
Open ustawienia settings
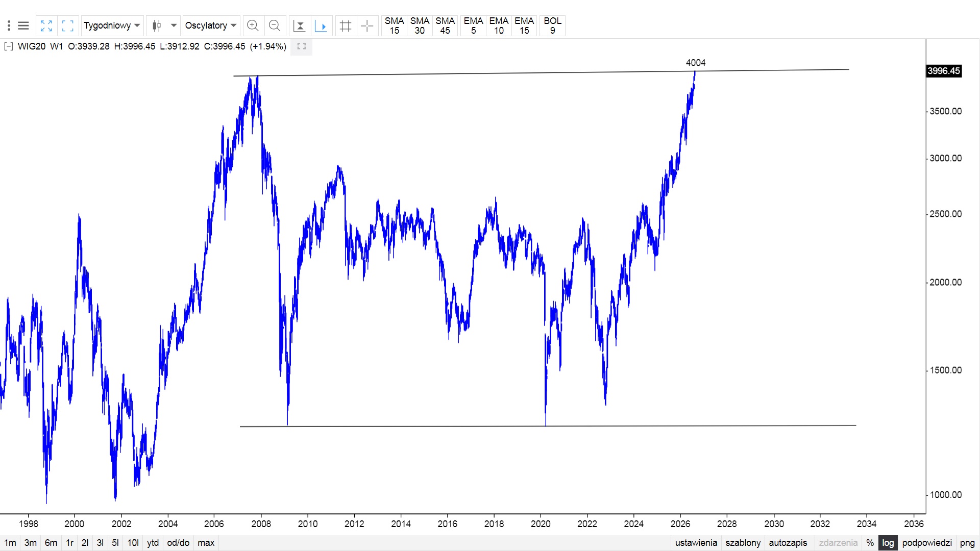click(x=696, y=543)
